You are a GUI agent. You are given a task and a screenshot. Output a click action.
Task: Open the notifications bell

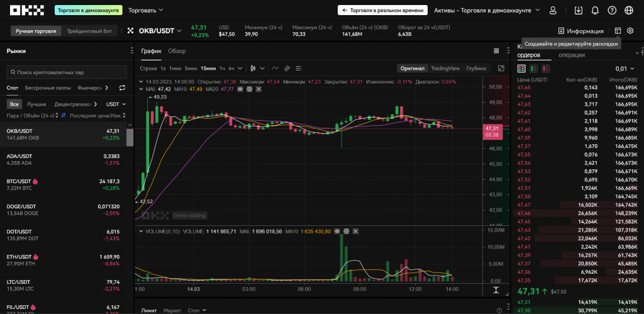(x=595, y=11)
